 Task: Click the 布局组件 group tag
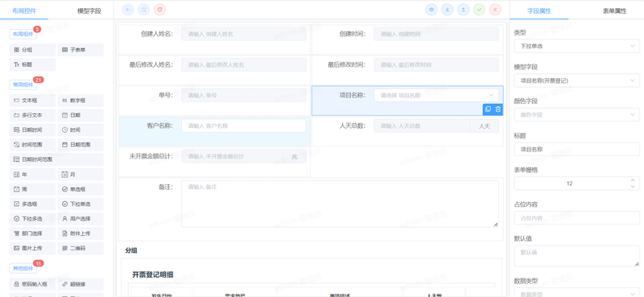coord(23,34)
